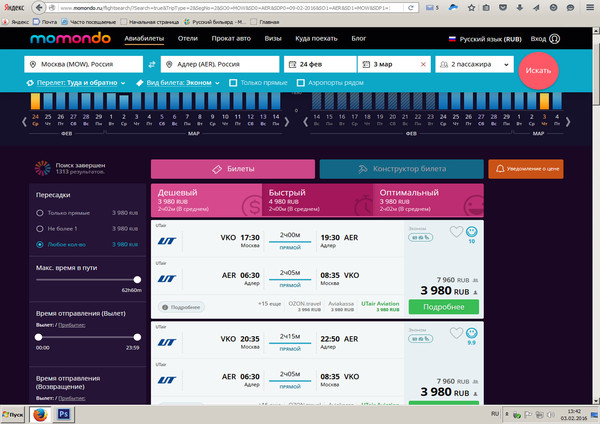Open Отели menu item
Viewport: 600px width, 424px height.
(188, 39)
